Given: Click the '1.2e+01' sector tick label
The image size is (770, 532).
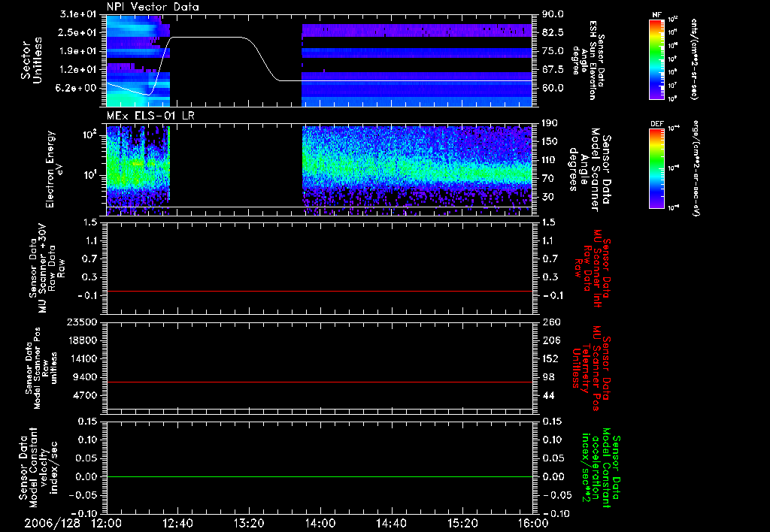Looking at the screenshot, I should (78, 70).
